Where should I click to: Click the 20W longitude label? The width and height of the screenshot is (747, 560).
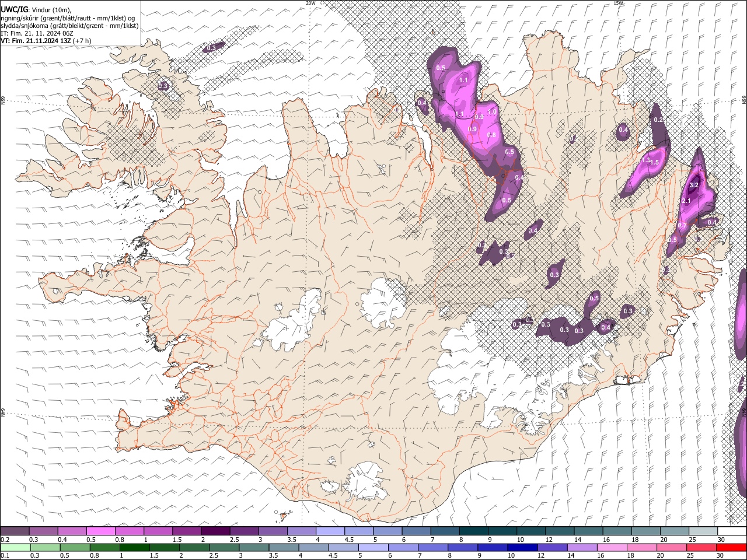(x=310, y=3)
